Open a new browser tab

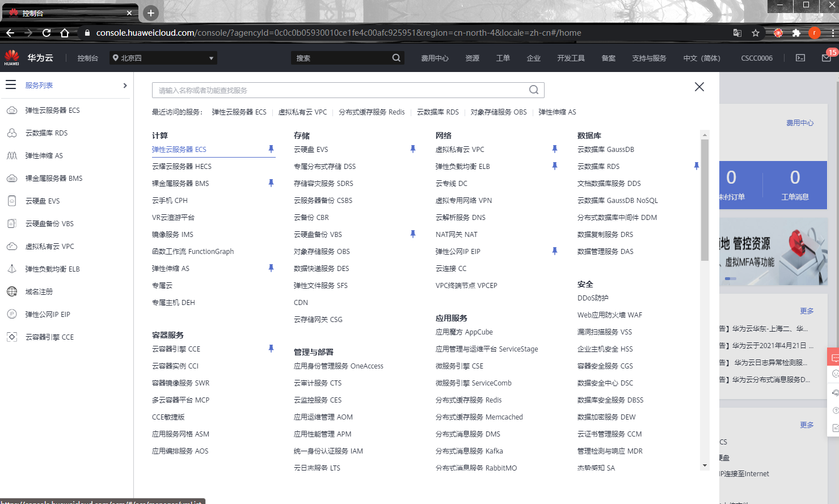[150, 12]
